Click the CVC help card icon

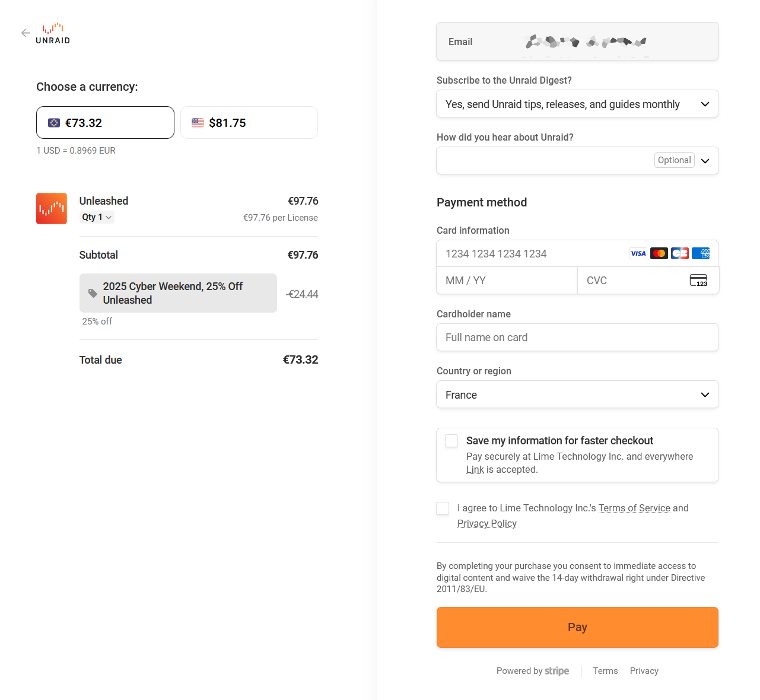click(x=698, y=280)
